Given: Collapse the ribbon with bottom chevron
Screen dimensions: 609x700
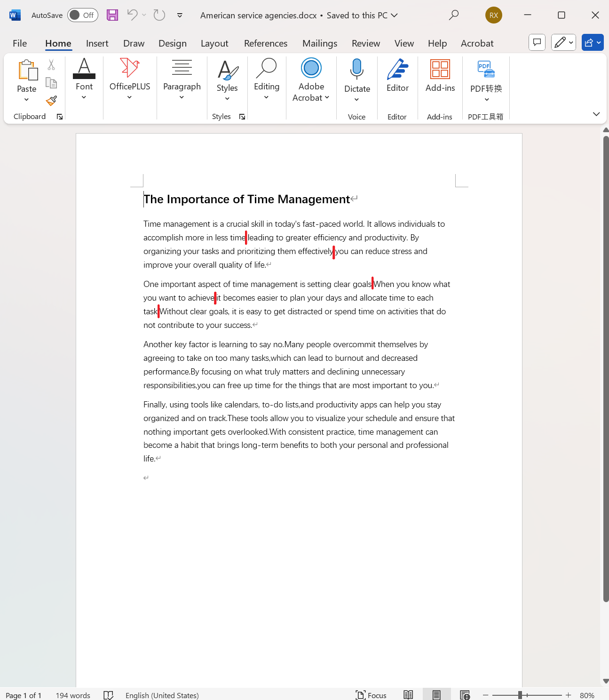Looking at the screenshot, I should [596, 114].
